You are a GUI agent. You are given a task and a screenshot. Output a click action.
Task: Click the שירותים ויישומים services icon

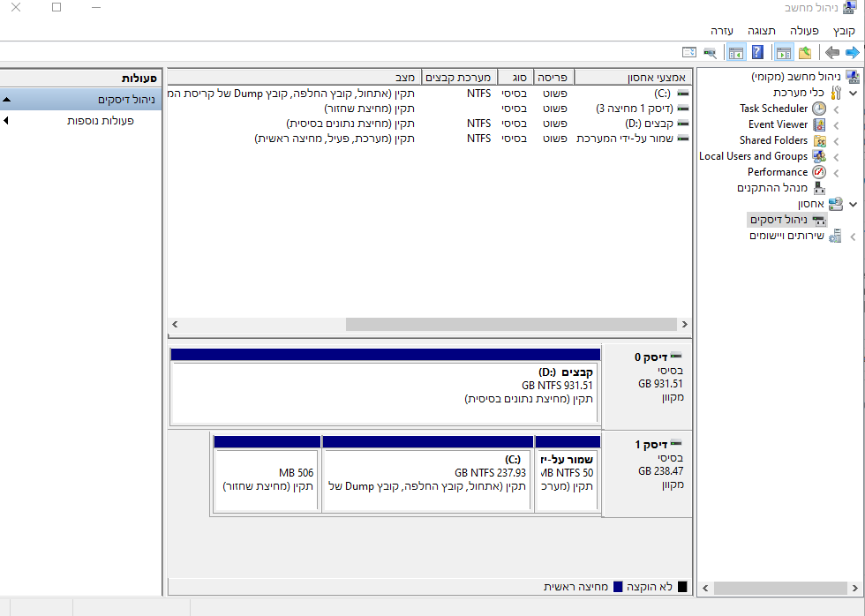[x=835, y=236]
